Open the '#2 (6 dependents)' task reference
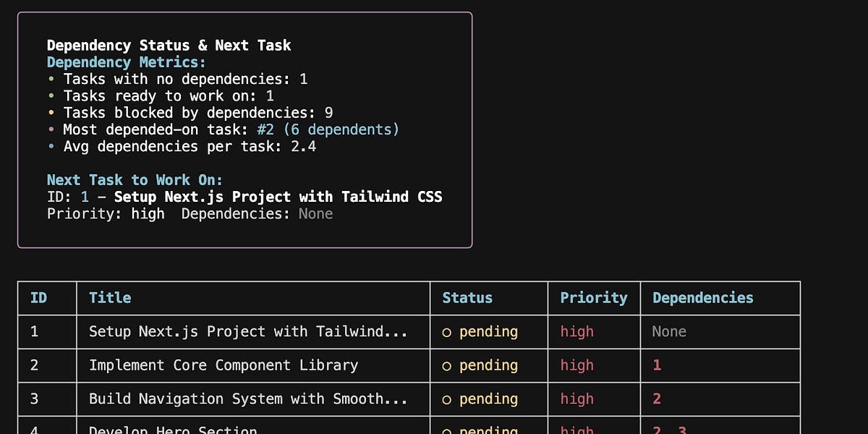The width and height of the screenshot is (868, 434). [326, 129]
